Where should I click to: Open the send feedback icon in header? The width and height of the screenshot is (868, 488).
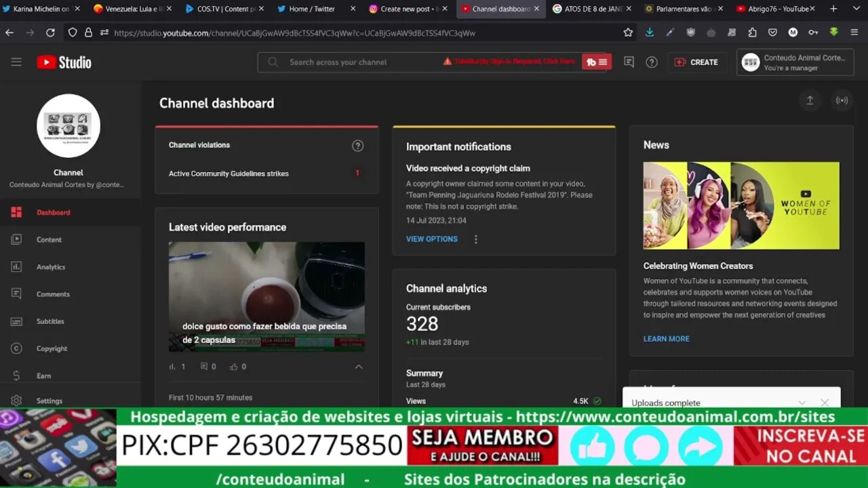[629, 62]
